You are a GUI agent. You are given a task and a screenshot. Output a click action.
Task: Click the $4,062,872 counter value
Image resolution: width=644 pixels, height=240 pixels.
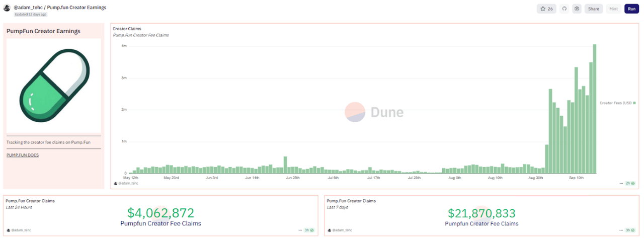coord(160,213)
